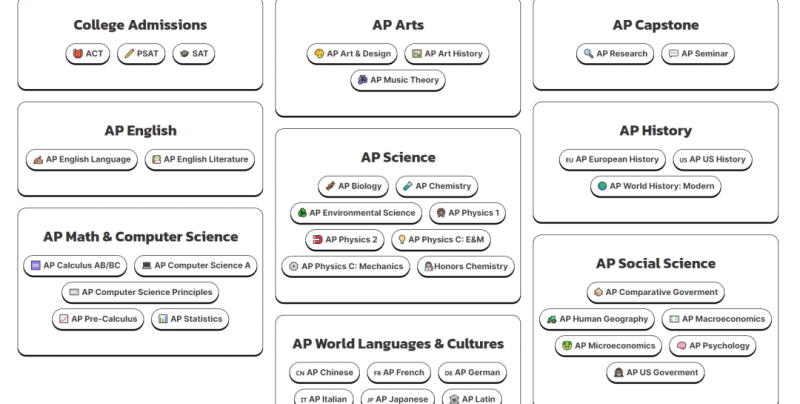Viewport: 800px width, 404px height.
Task: Open AP US History
Action: click(x=712, y=160)
